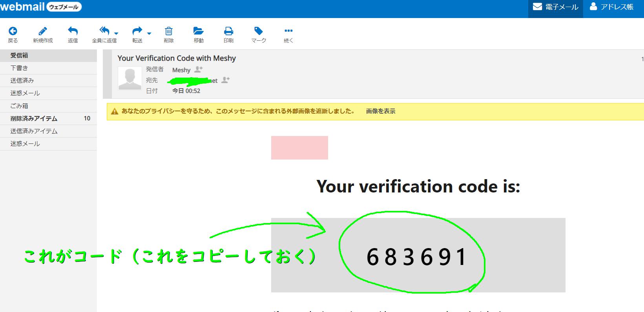Image resolution: width=644 pixels, height=312 pixels.
Task: Open the 送信済みアイテム folder
Action: click(x=48, y=131)
